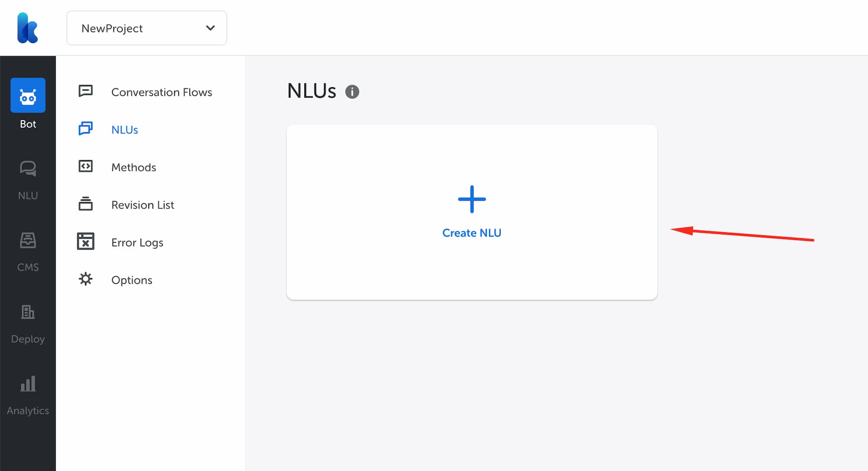868x471 pixels.
Task: Click the Options gear icon
Action: pyautogui.click(x=85, y=279)
